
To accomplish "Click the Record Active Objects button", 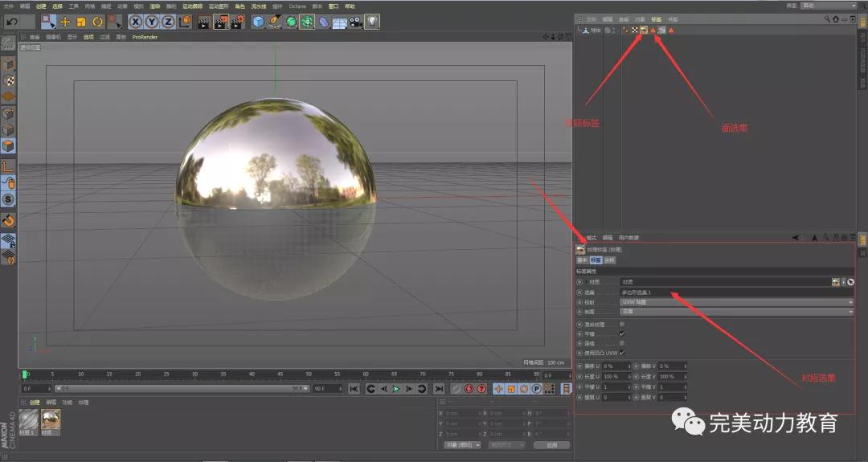I will (469, 389).
